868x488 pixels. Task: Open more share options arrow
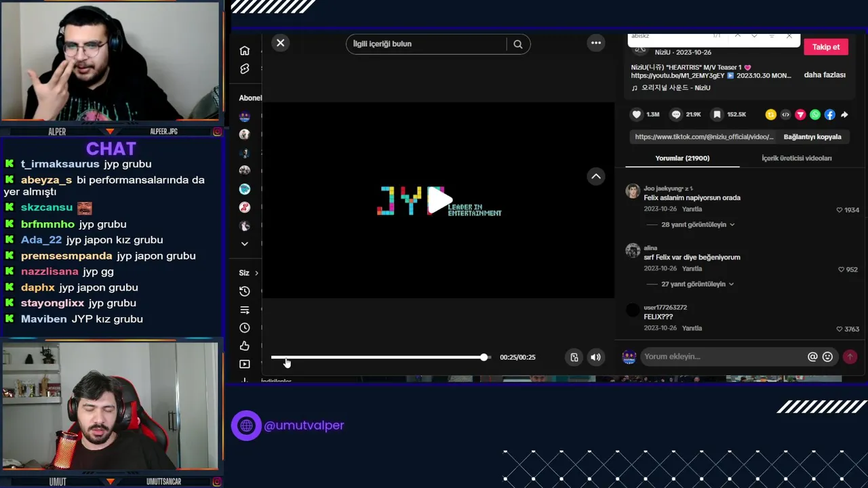[x=844, y=115]
